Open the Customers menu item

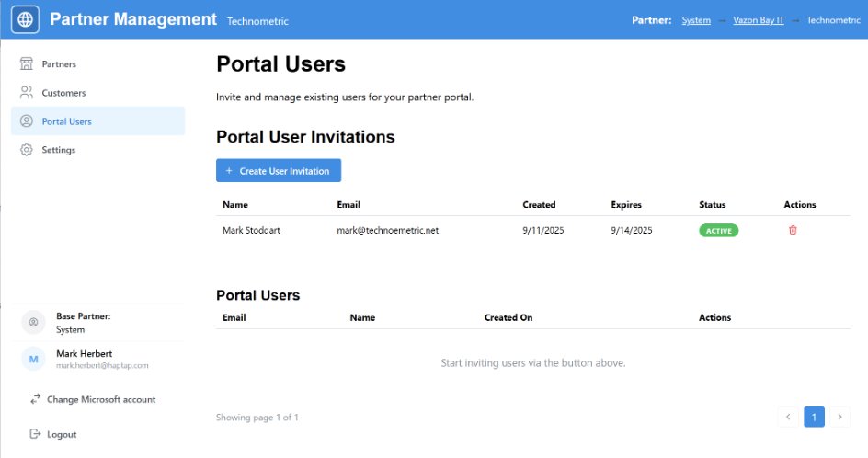point(63,93)
